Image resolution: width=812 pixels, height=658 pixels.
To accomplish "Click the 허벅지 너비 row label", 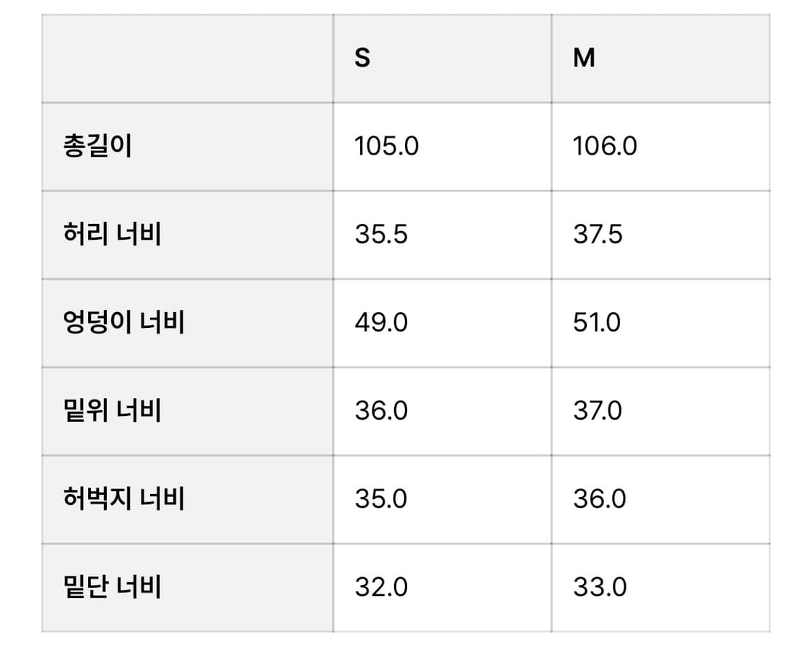I will click(x=124, y=499).
